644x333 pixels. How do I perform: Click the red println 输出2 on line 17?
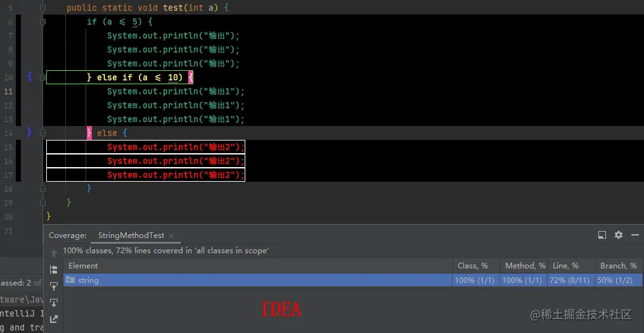pyautogui.click(x=176, y=175)
